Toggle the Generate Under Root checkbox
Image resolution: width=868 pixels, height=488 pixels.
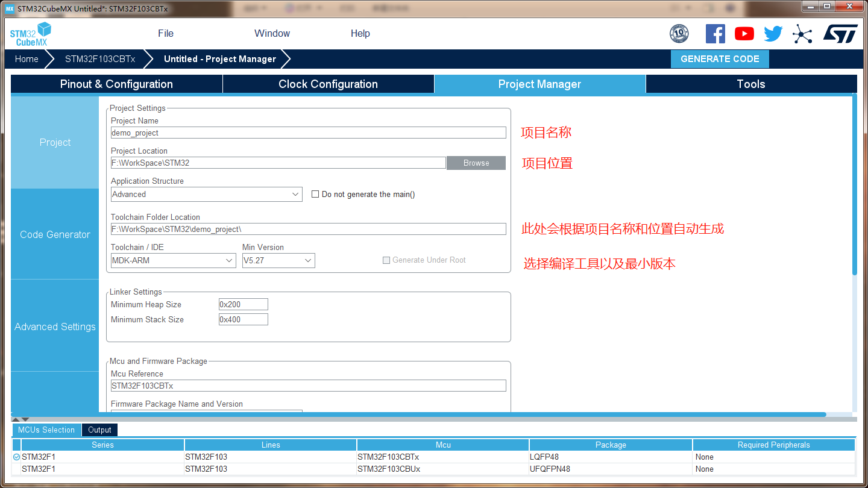[386, 260]
